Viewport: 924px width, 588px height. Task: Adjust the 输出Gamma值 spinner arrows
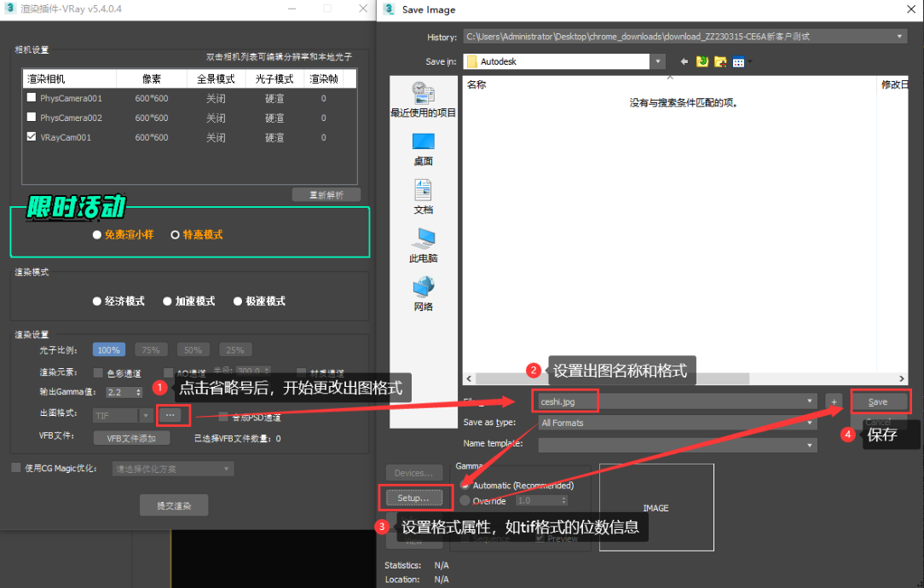(x=138, y=392)
